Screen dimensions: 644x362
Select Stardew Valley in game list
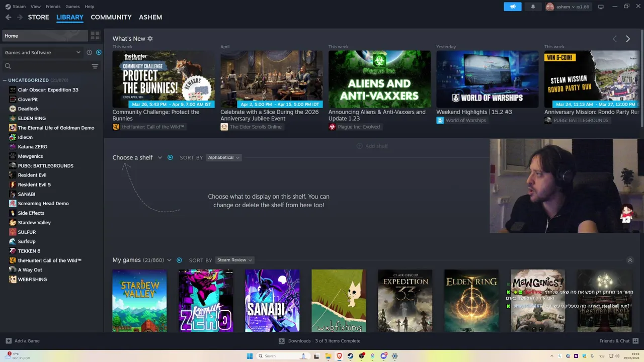[34, 222]
